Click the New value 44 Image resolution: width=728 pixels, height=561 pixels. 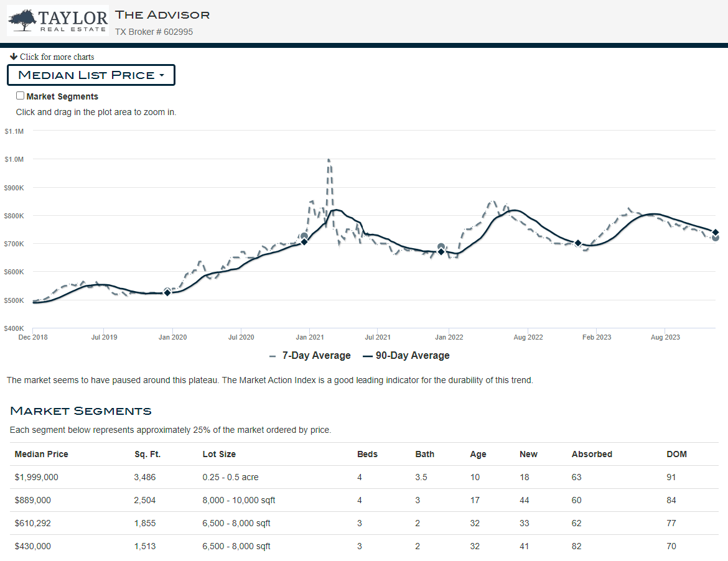click(524, 500)
